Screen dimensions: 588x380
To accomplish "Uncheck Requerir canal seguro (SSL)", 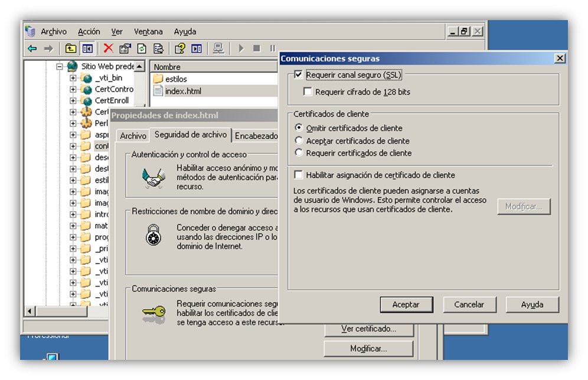I will tap(298, 74).
